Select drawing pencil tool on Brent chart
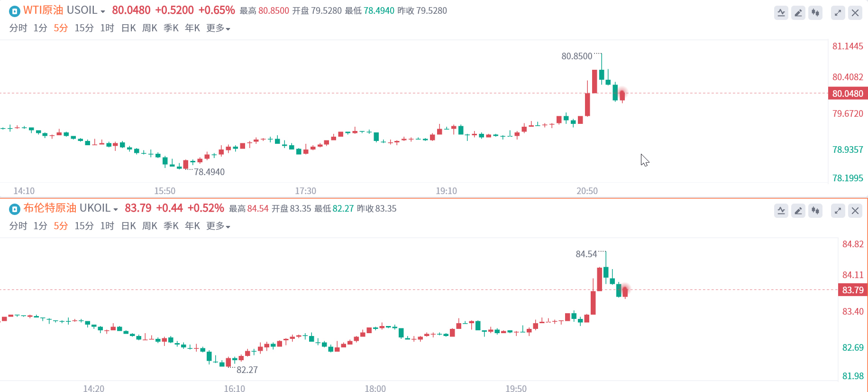 click(798, 211)
